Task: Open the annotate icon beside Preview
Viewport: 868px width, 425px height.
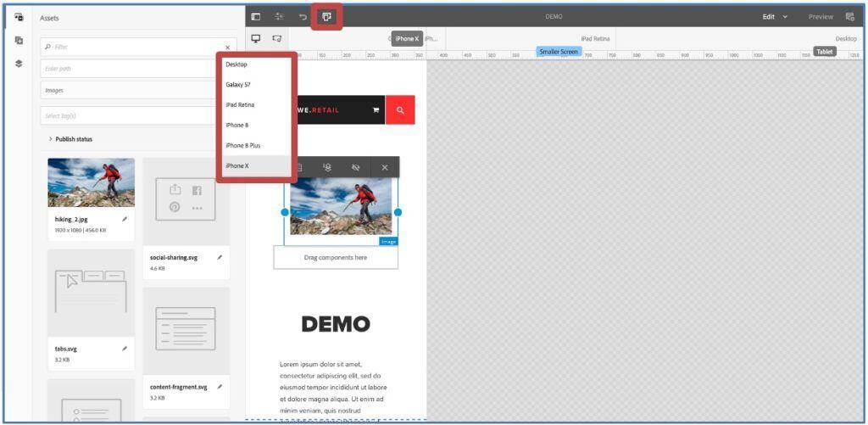Action: click(849, 17)
